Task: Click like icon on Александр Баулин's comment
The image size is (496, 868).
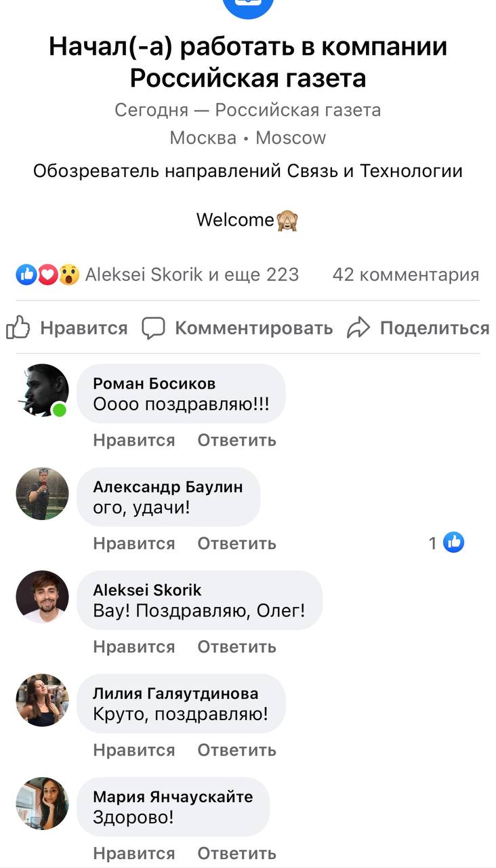Action: 453,542
